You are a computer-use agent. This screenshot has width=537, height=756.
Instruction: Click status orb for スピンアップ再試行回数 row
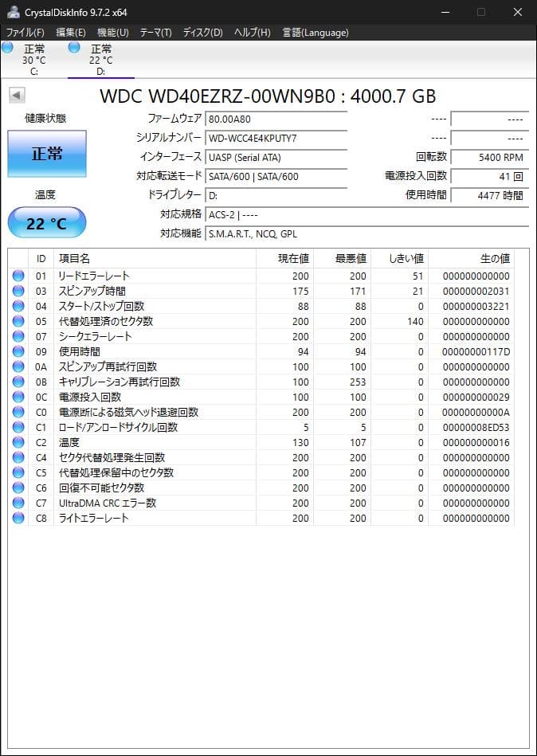pos(18,366)
